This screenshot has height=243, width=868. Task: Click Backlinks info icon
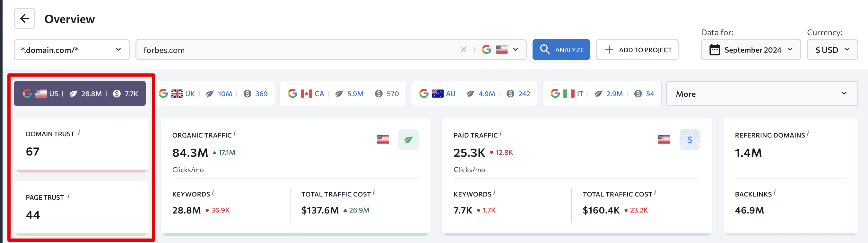click(775, 193)
